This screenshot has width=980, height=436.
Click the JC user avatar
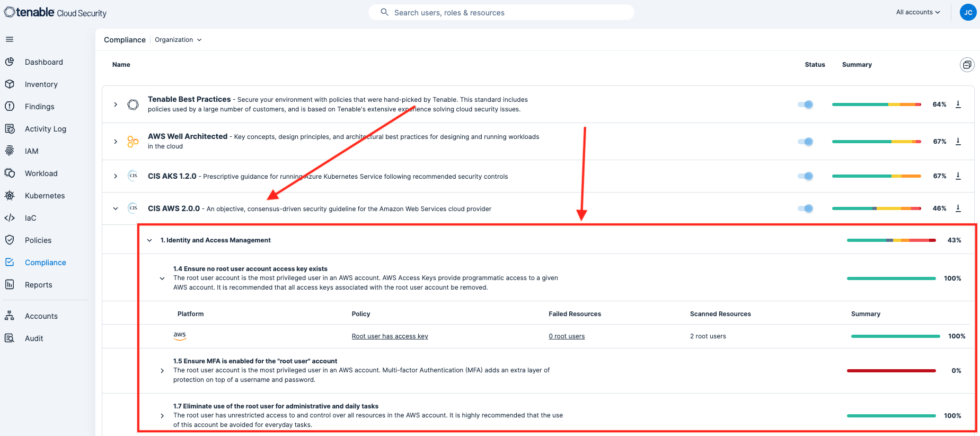968,12
